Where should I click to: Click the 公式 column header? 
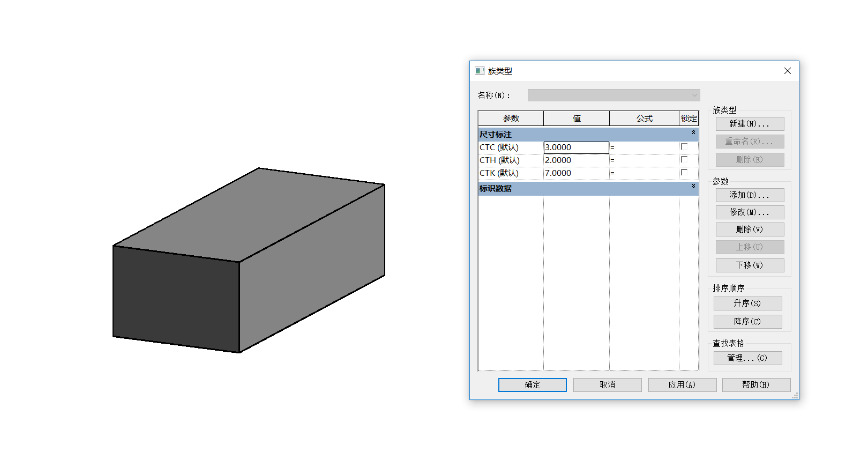point(644,118)
